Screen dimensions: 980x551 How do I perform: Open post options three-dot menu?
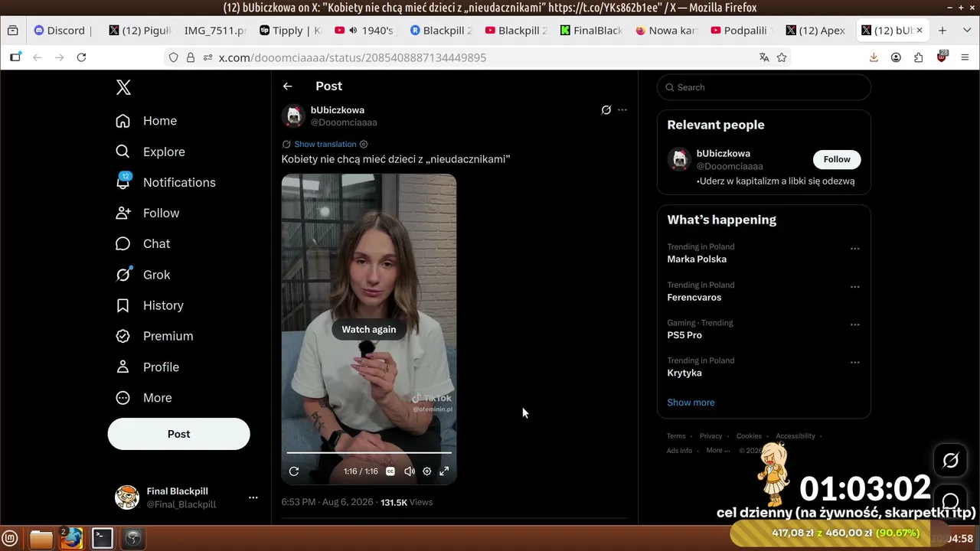[622, 110]
